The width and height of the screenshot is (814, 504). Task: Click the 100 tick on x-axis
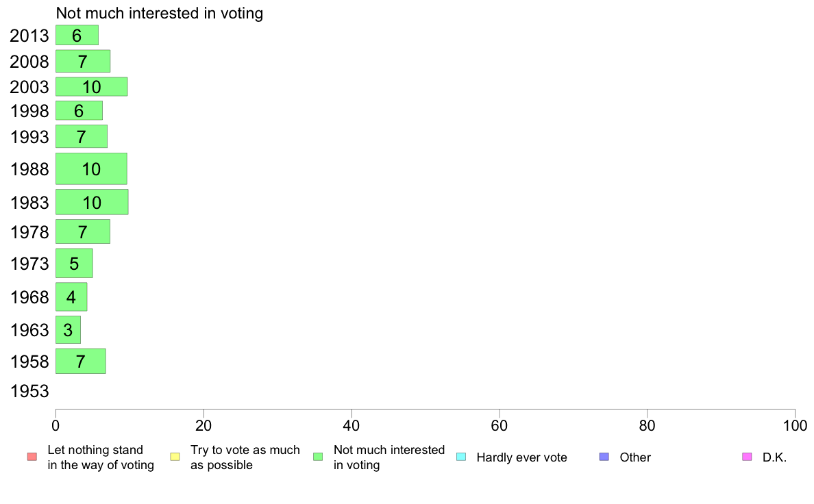click(795, 426)
